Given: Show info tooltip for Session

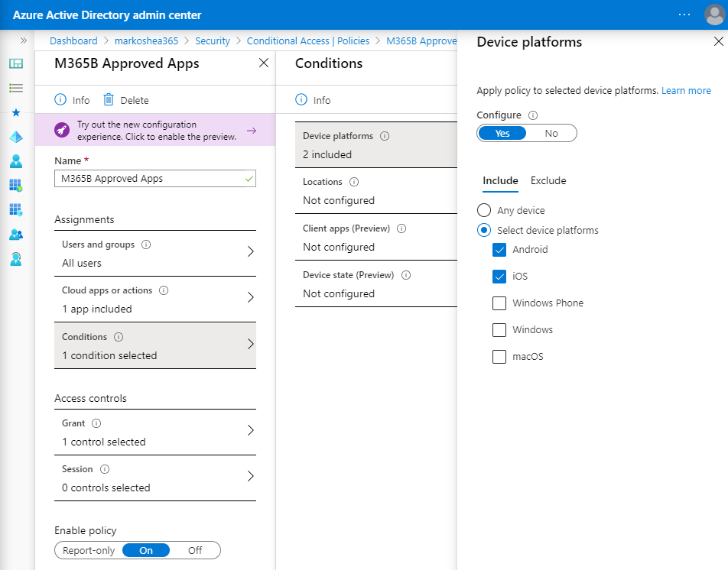Looking at the screenshot, I should 105,469.
